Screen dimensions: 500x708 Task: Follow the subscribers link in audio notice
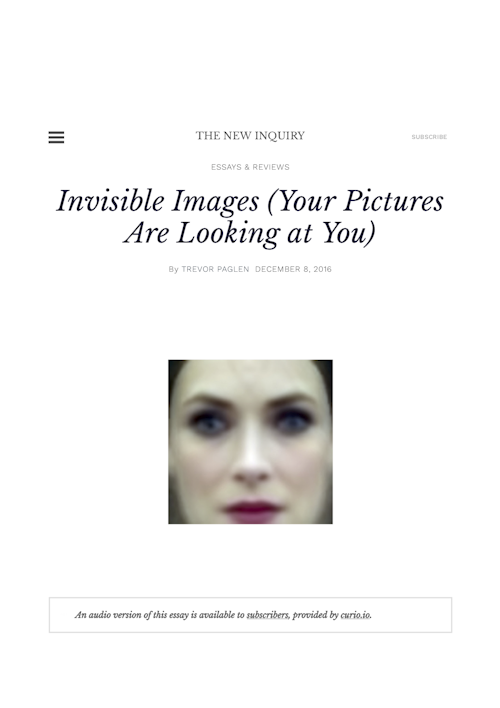click(x=267, y=615)
